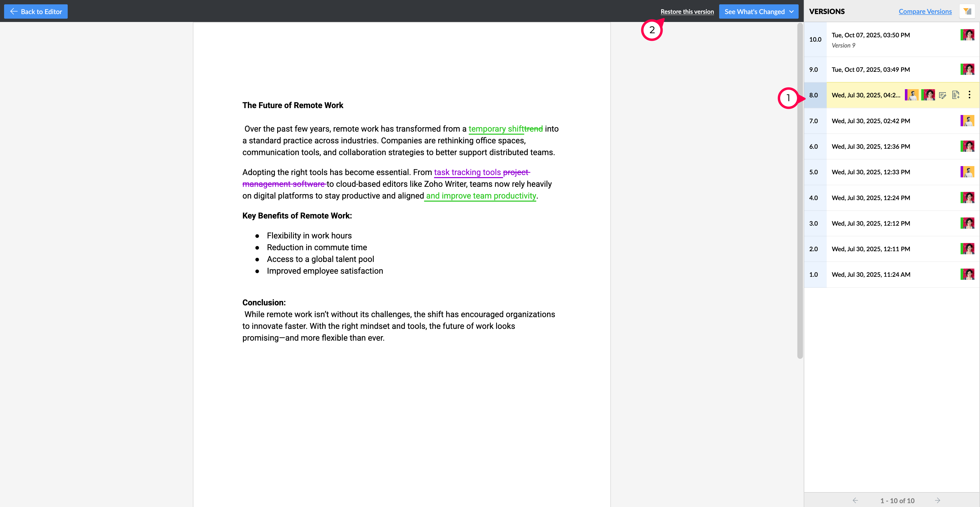Image resolution: width=980 pixels, height=507 pixels.
Task: Click the author avatar on version 10.0
Action: point(967,35)
